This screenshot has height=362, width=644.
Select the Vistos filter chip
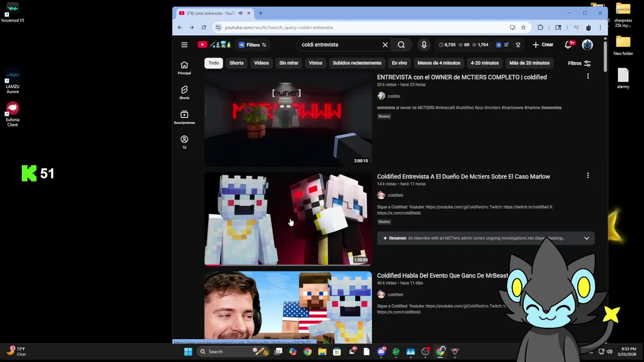[x=315, y=63]
